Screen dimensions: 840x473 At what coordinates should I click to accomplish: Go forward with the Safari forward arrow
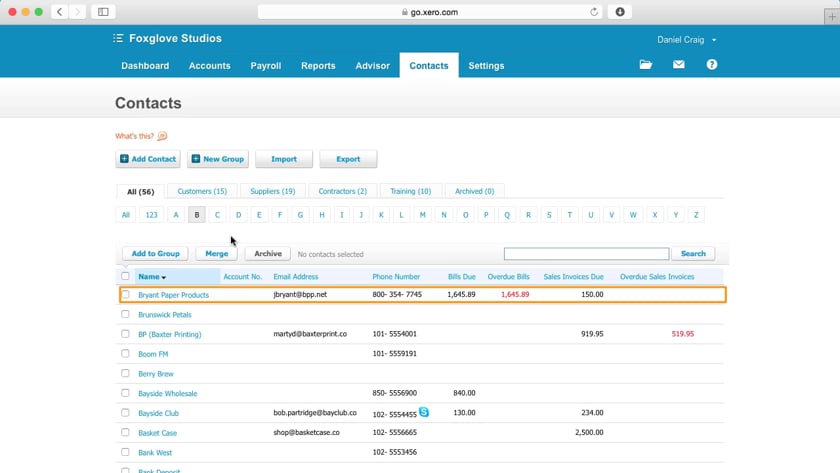77,12
